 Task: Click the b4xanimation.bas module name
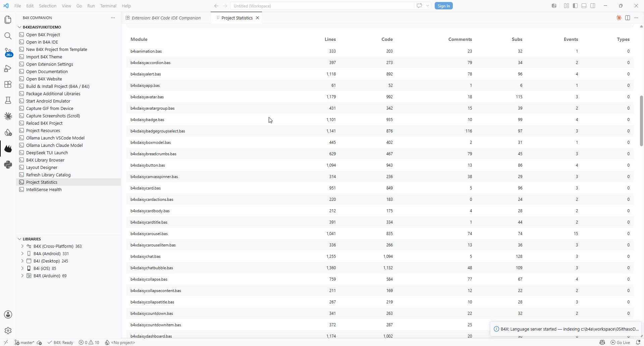pos(146,51)
